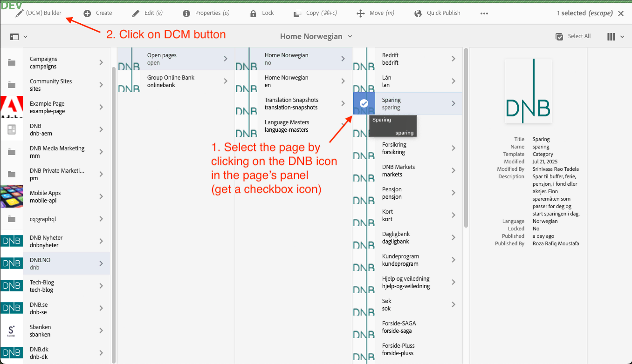Click the DNB logo preview thumbnail

point(528,91)
